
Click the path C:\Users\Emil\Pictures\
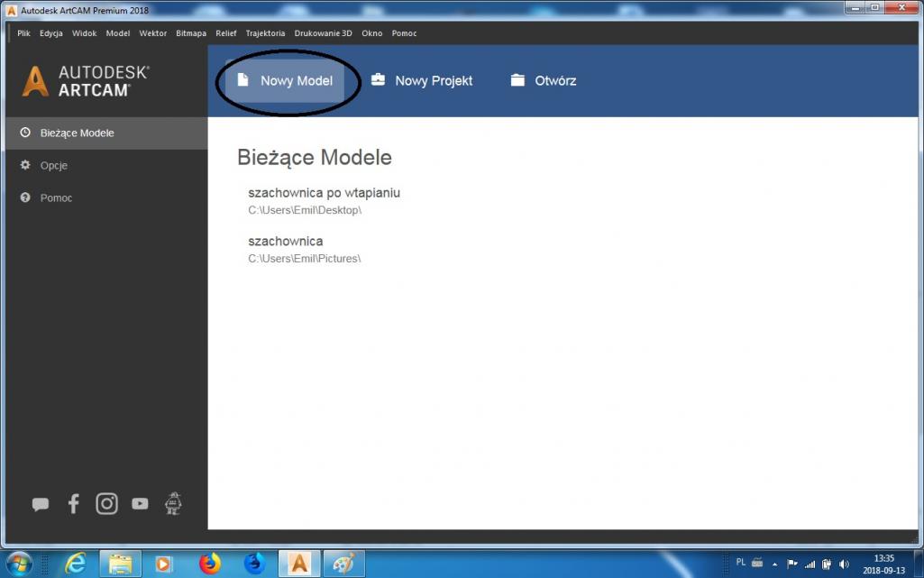[304, 259]
